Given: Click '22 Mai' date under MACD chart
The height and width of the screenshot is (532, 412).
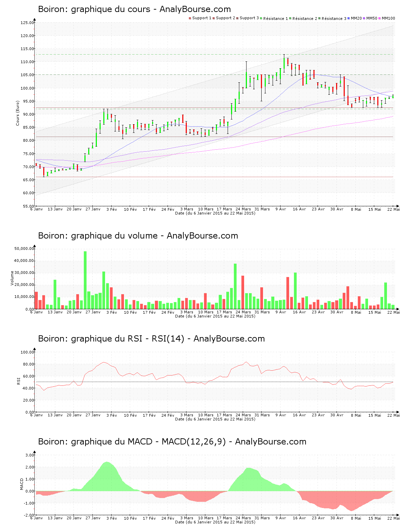Looking at the screenshot, I should point(393,518).
